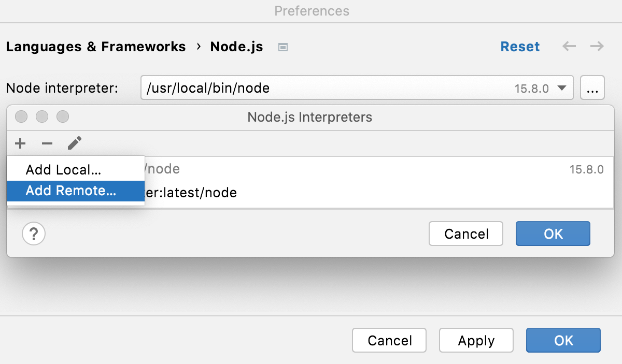The width and height of the screenshot is (622, 364).
Task: Click the minus icon to remove interpreter
Action: 47,143
